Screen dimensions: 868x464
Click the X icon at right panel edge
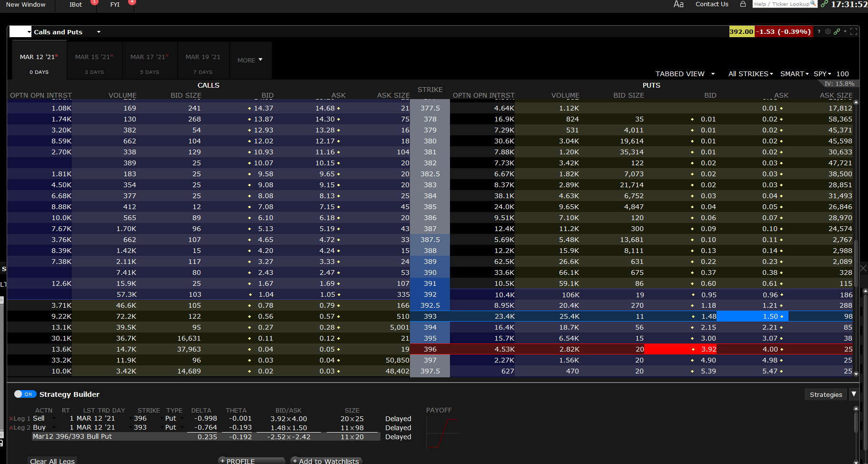coord(863,268)
